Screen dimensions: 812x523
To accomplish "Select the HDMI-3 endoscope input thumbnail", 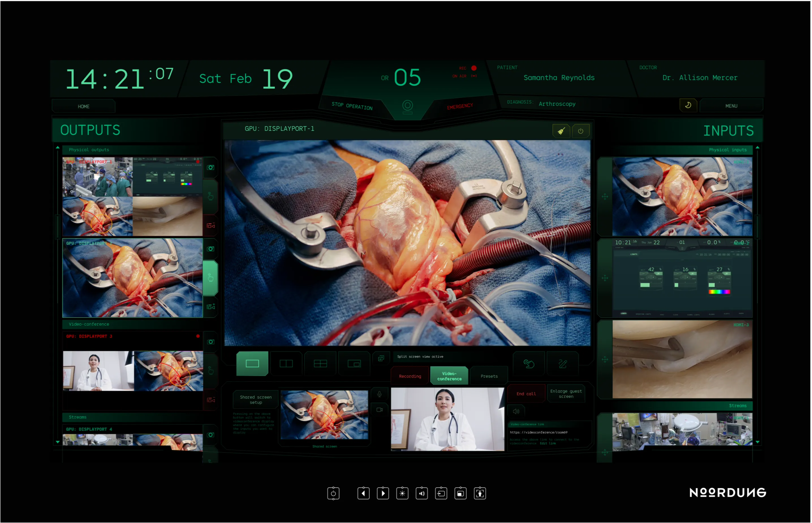I will [682, 359].
